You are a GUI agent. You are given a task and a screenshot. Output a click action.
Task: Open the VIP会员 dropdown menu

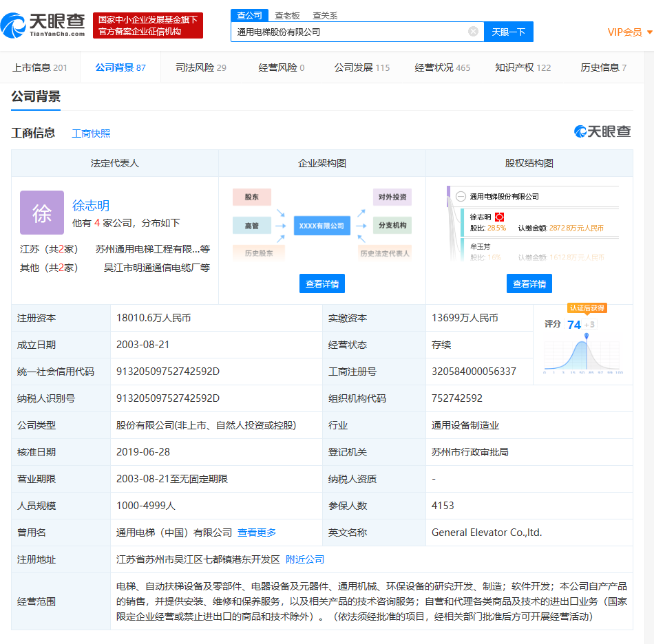629,32
